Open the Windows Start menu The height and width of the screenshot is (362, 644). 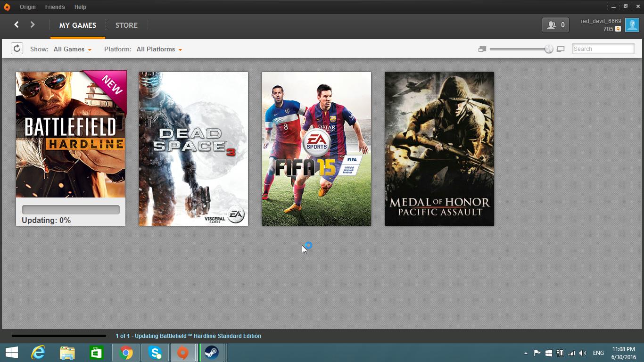coord(11,353)
